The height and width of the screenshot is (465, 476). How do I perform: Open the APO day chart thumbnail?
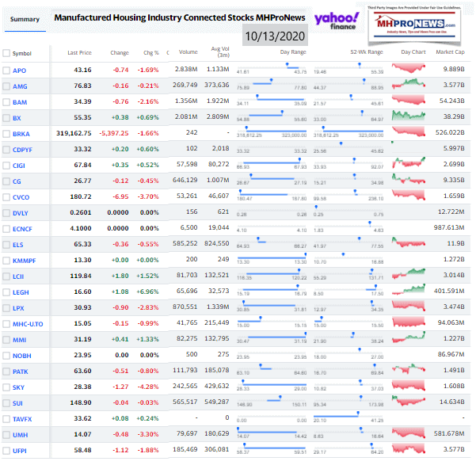click(x=409, y=68)
